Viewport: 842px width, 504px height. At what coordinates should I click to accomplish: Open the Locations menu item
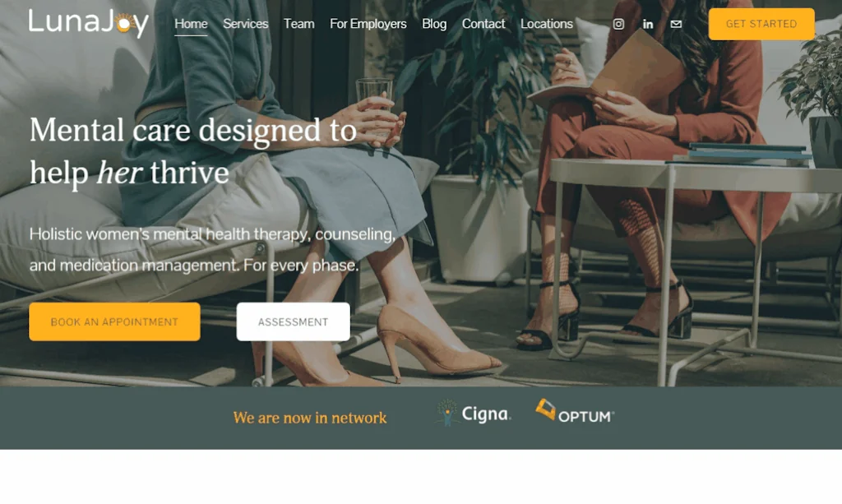(x=547, y=24)
